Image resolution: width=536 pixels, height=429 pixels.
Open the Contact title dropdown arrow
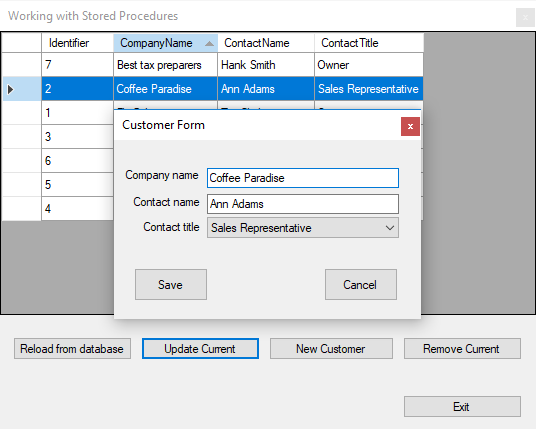coord(390,228)
